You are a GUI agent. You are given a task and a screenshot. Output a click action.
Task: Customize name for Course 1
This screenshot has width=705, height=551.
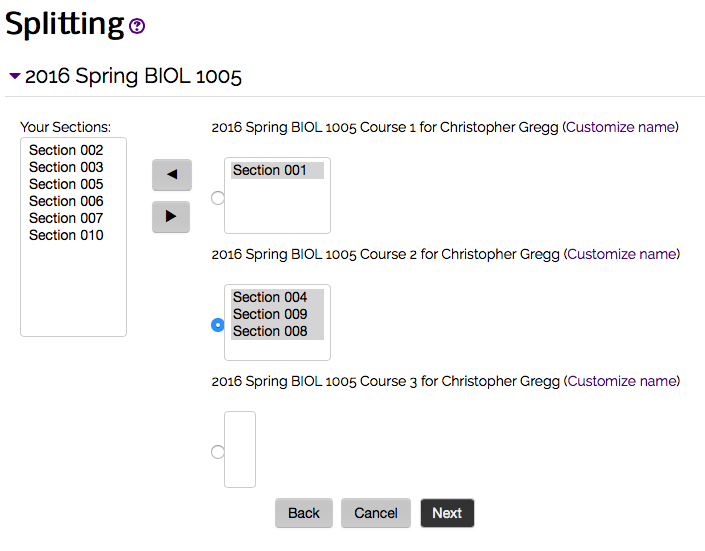click(x=620, y=127)
